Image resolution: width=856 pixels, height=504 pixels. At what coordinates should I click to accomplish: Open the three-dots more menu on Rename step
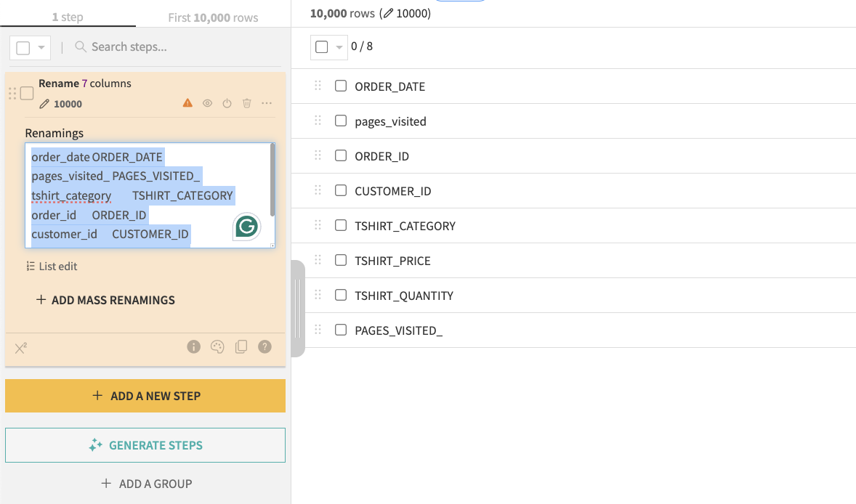[x=267, y=103]
